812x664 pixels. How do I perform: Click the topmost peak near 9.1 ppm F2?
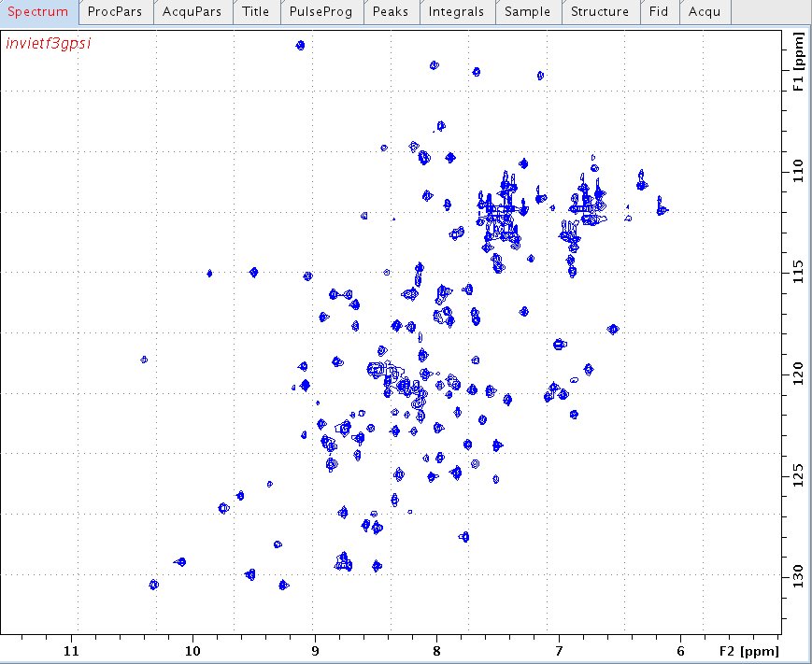pos(300,45)
